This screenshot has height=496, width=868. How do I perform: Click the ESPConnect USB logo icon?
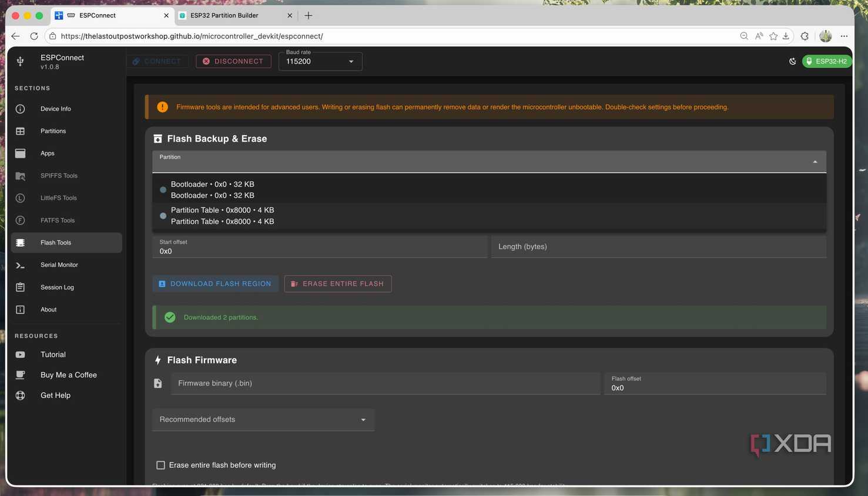pos(20,61)
